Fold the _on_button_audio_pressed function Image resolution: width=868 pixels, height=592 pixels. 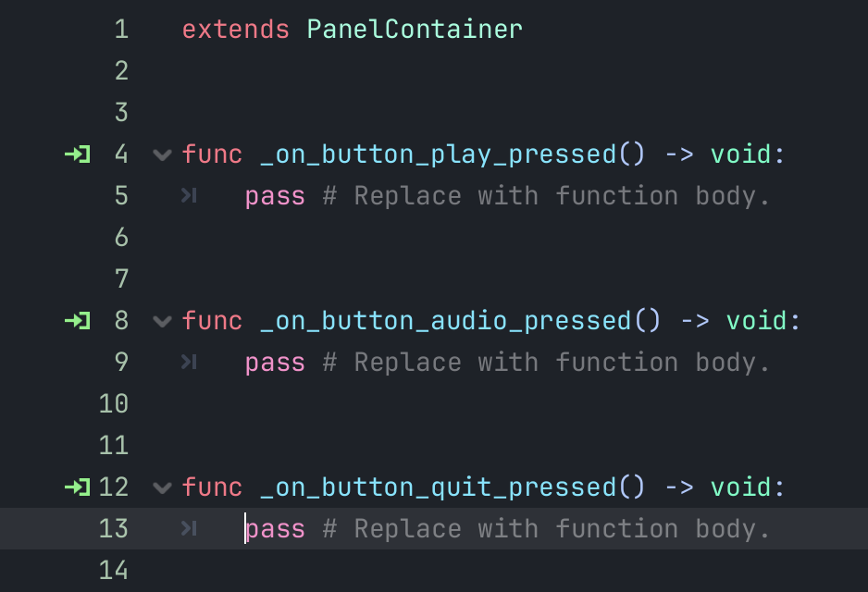pos(163,321)
